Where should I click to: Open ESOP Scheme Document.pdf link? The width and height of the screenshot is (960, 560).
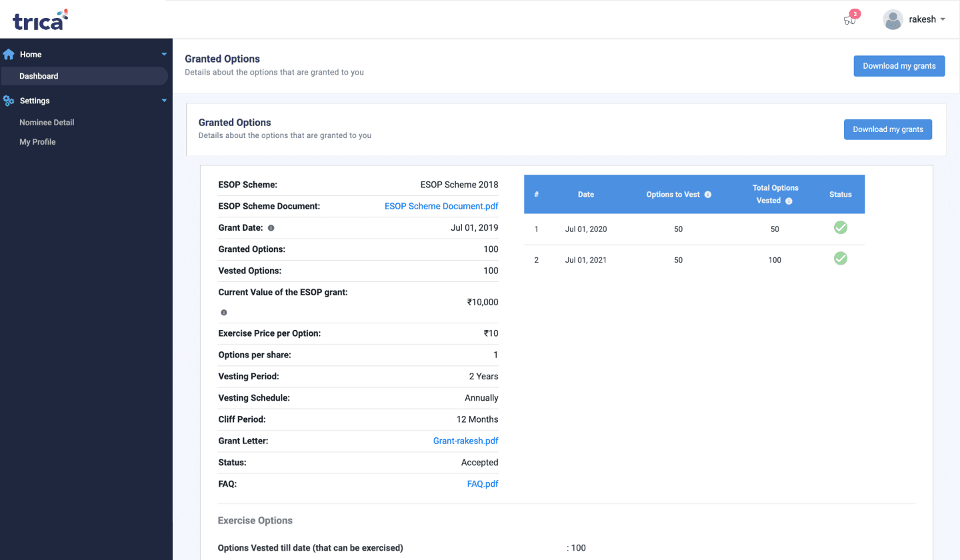pos(441,207)
